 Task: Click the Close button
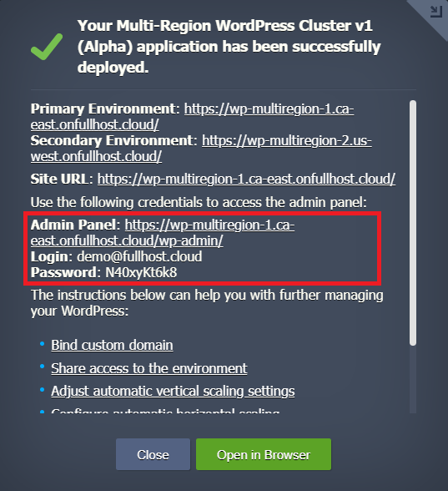[153, 454]
